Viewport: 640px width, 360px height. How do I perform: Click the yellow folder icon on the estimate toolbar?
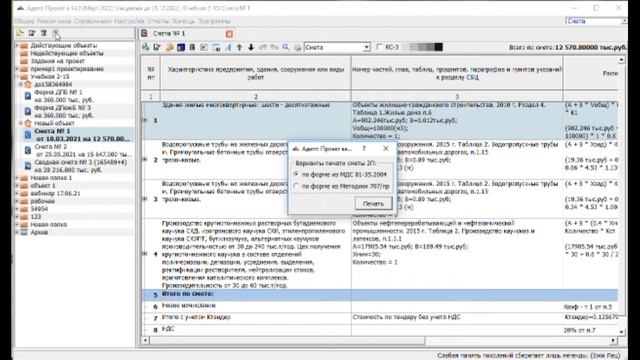(x=169, y=47)
